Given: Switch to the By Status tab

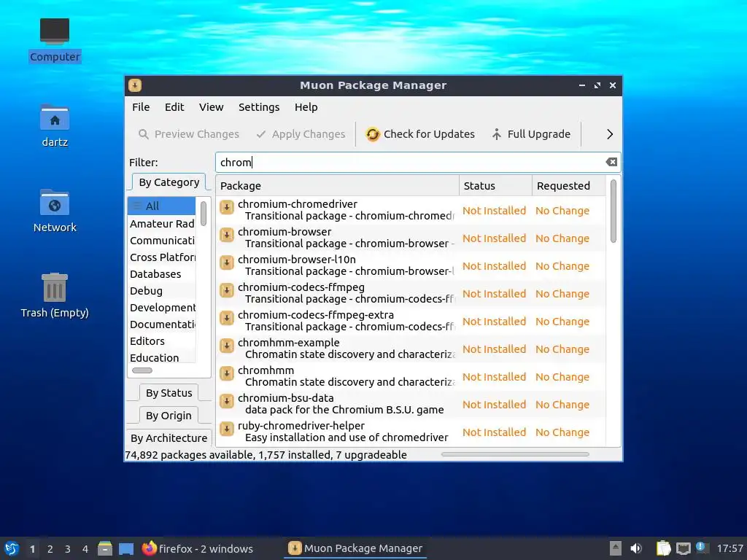Looking at the screenshot, I should [169, 393].
